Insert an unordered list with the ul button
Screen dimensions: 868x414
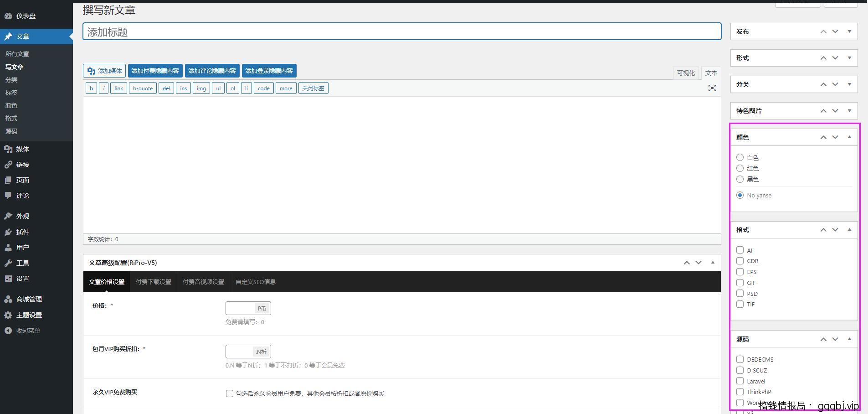[x=218, y=88]
